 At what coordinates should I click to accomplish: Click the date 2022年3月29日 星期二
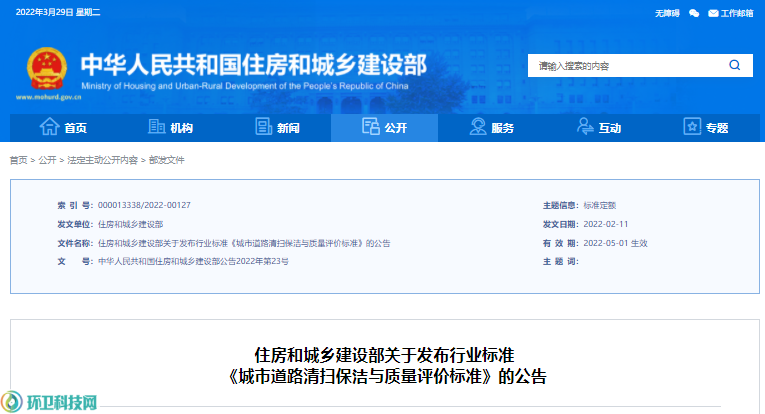58,12
